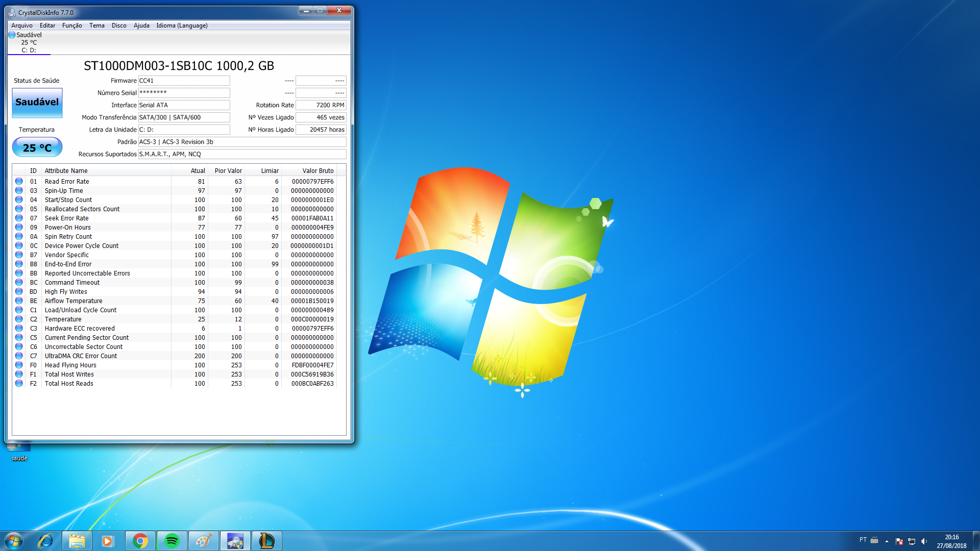Image resolution: width=980 pixels, height=551 pixels.
Task: Click status icon of Current Pending Sector Count row
Action: pyautogui.click(x=19, y=337)
